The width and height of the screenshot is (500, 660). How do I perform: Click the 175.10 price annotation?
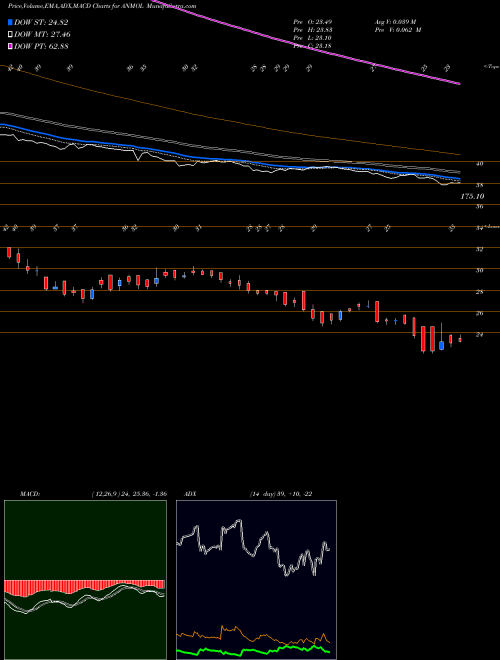pos(472,196)
